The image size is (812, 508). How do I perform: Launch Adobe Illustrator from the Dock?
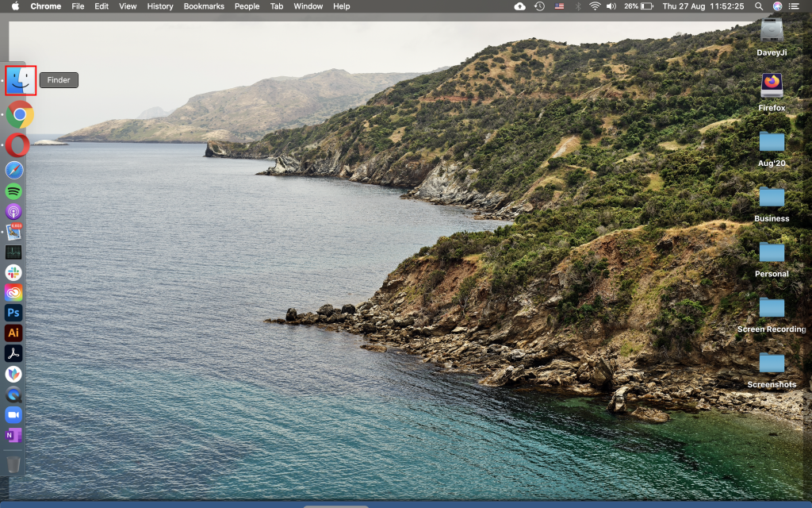[x=13, y=333]
